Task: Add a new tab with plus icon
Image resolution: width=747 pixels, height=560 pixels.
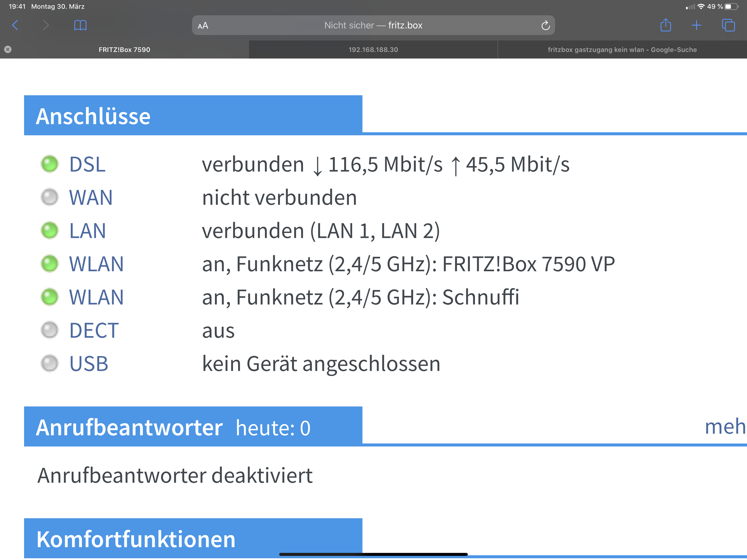Action: (696, 25)
